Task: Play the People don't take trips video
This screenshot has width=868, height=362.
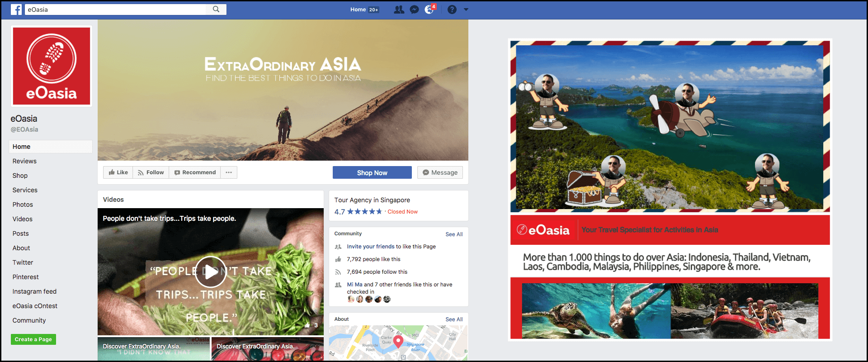Action: click(x=210, y=271)
